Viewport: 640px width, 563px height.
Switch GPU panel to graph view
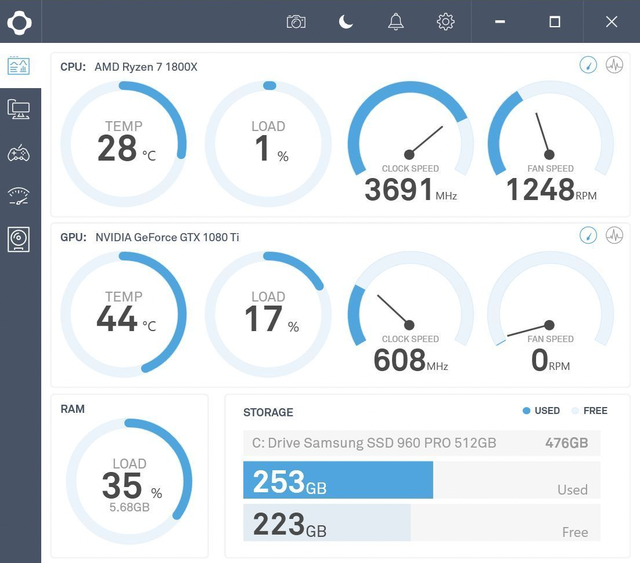pyautogui.click(x=613, y=235)
